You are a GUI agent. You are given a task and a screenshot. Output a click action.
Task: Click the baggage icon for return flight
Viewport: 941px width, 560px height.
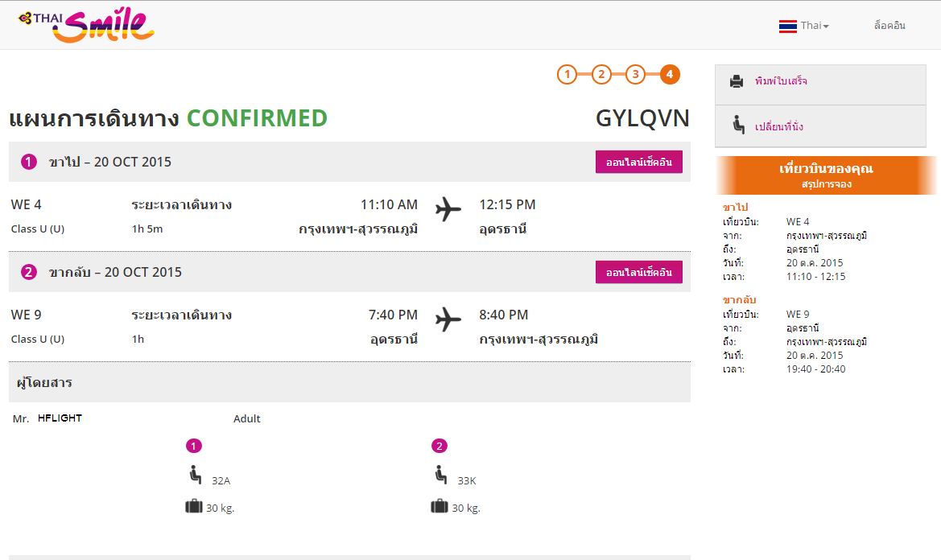tap(440, 506)
